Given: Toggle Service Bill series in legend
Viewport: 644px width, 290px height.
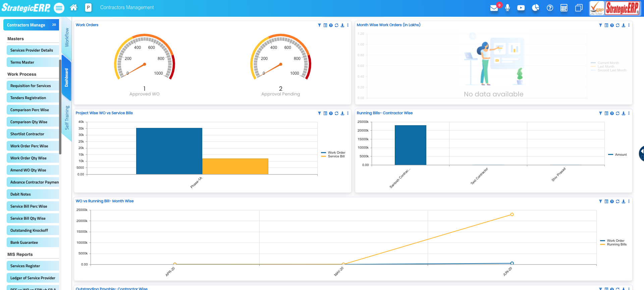Looking at the screenshot, I should coord(333,156).
